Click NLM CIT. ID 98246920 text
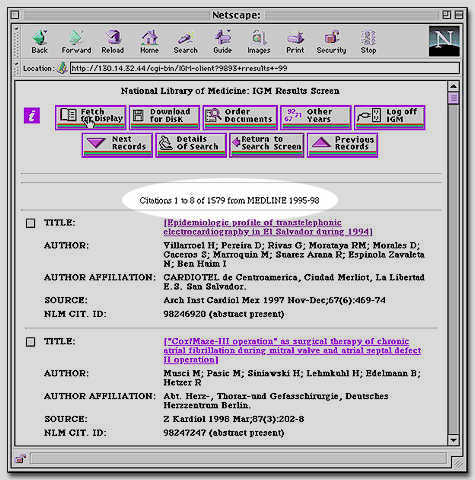Screen dimensions: 475x480 224,314
